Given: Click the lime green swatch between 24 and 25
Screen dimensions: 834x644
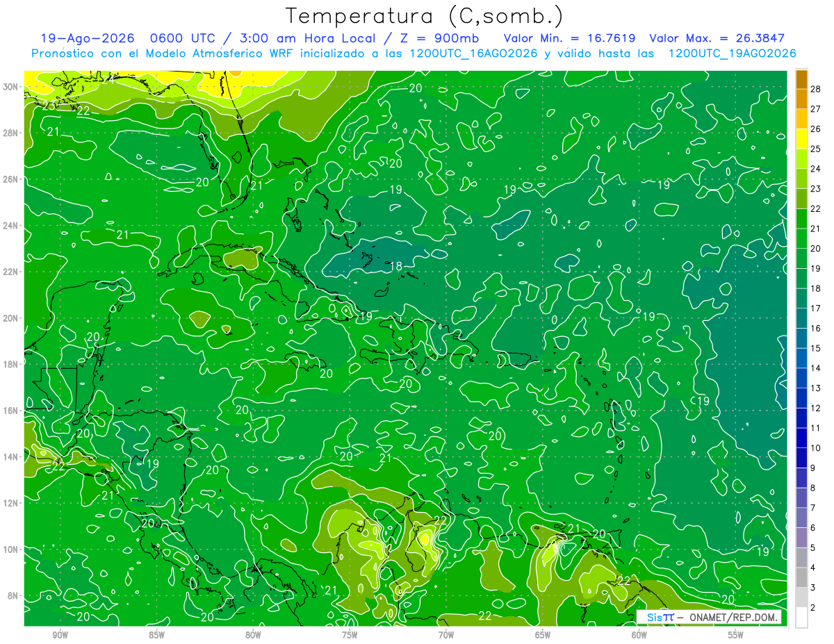Looking at the screenshot, I should [801, 159].
